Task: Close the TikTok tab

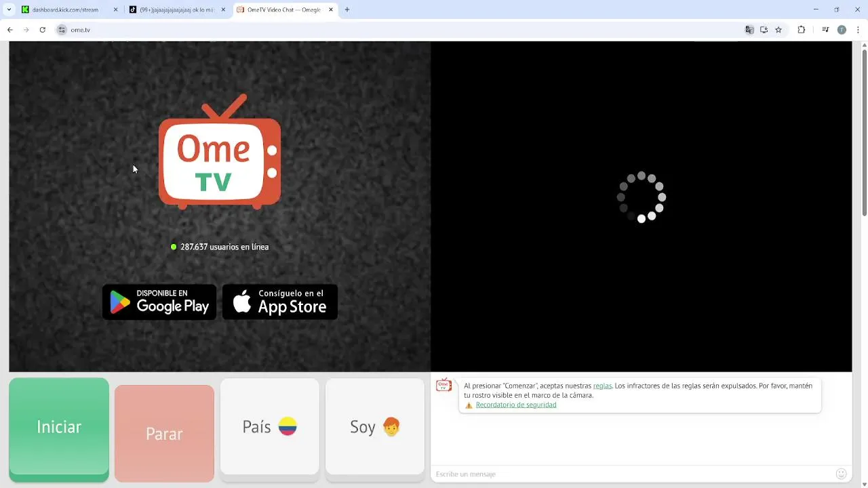Action: [223, 10]
